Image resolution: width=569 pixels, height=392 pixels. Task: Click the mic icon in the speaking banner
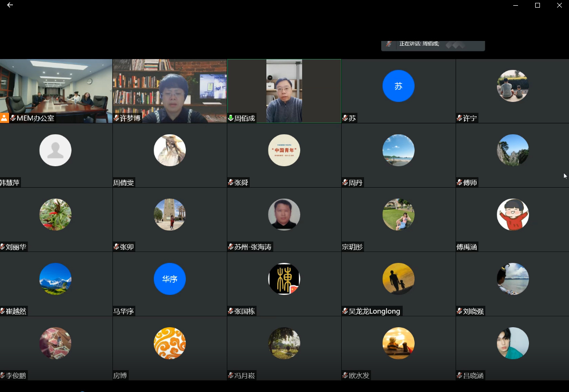tap(389, 44)
